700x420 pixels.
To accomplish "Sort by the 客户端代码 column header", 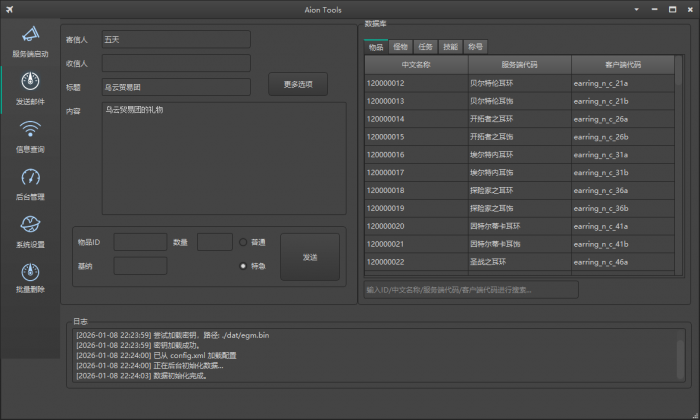I will (x=623, y=65).
